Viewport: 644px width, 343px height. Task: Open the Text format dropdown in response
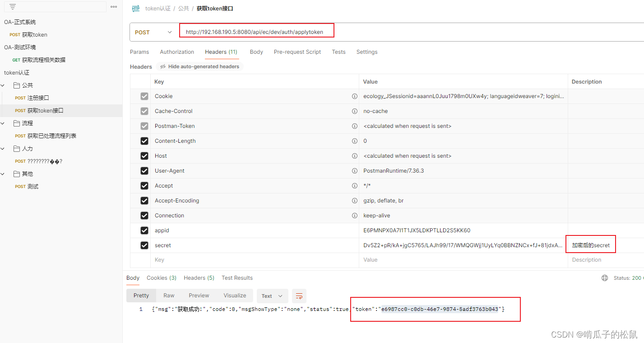click(x=272, y=296)
